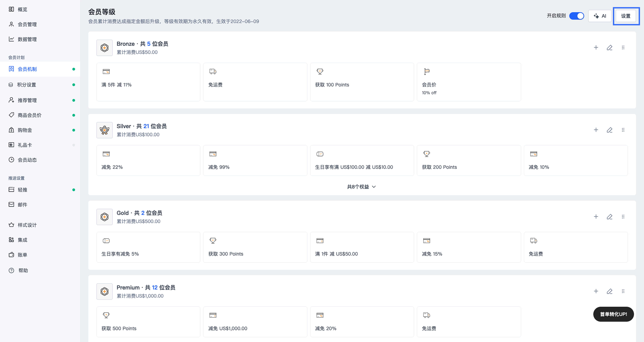Open Silver 减免 10% benefit card
The width and height of the screenshot is (644, 342).
[x=576, y=160]
